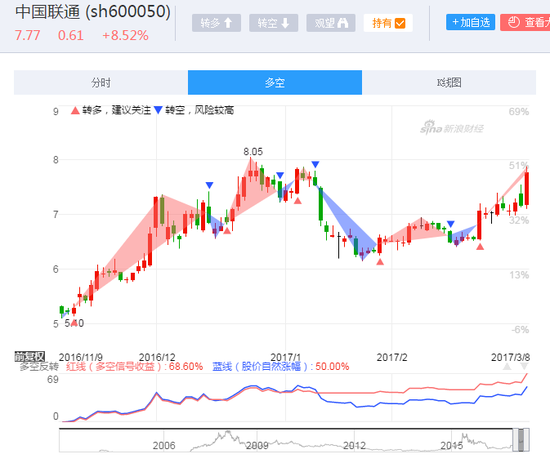Click red buy marker before 2017/3/8 rally
550x463 pixels.
(x=480, y=247)
